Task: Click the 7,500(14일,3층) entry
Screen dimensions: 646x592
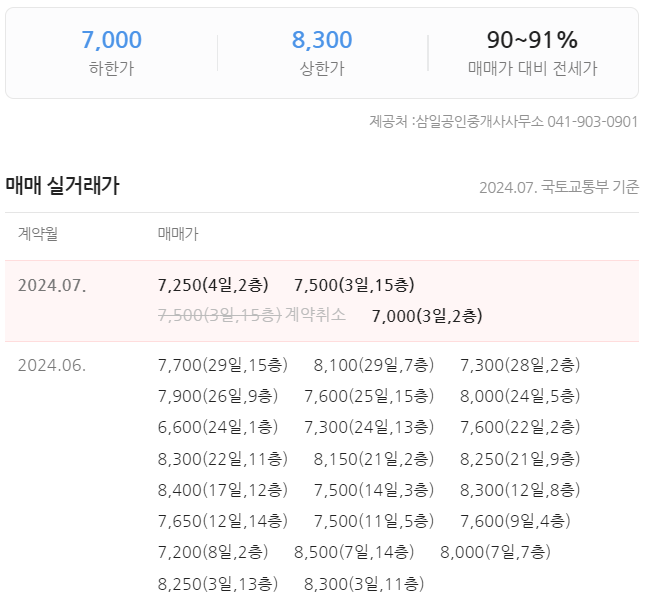Action: pyautogui.click(x=374, y=490)
